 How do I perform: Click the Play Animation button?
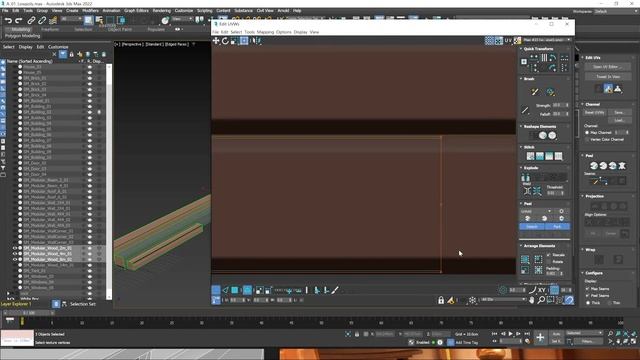tap(511, 334)
